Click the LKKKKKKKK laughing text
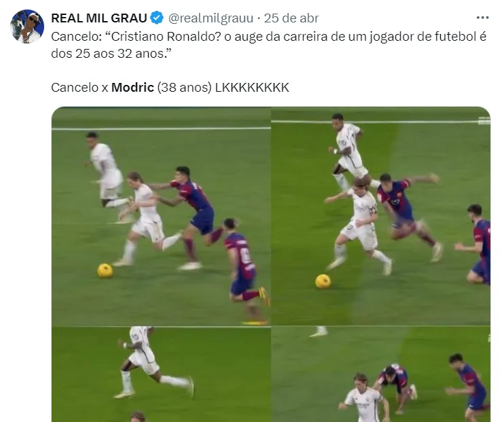This screenshot has height=422, width=504. (252, 88)
